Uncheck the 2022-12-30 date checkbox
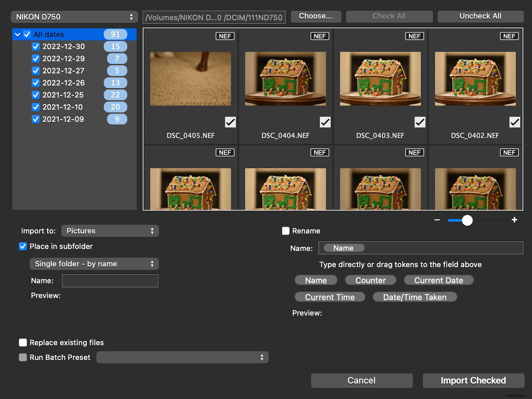532x399 pixels. click(x=35, y=46)
